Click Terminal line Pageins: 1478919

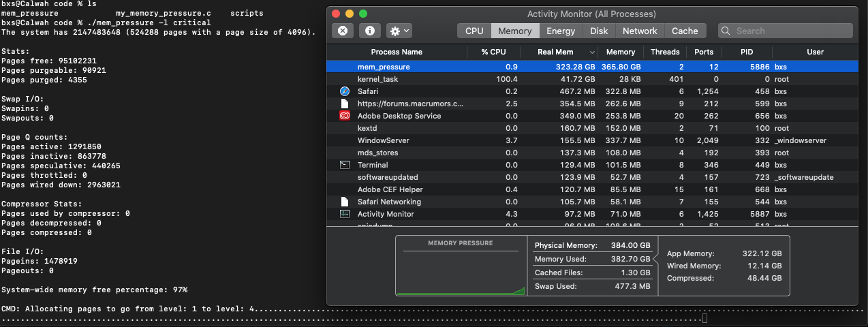[x=40, y=261]
